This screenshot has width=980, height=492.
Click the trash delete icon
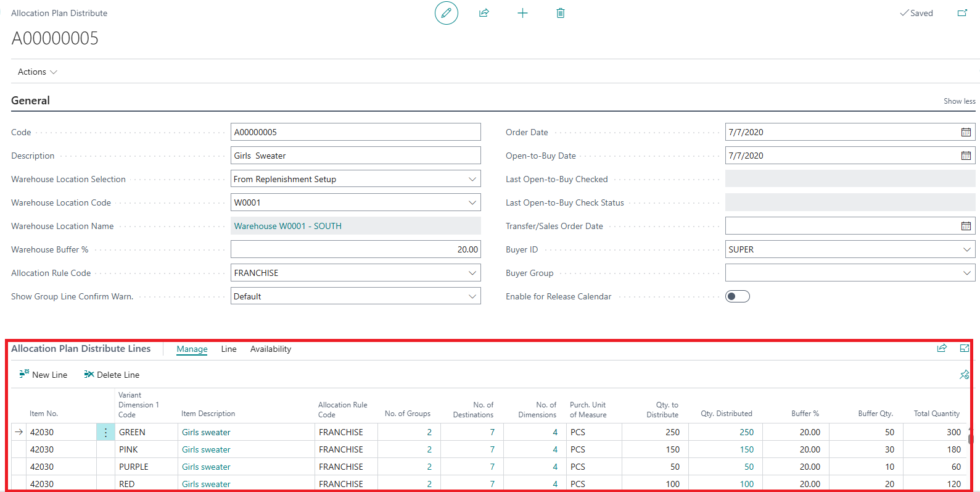point(560,13)
